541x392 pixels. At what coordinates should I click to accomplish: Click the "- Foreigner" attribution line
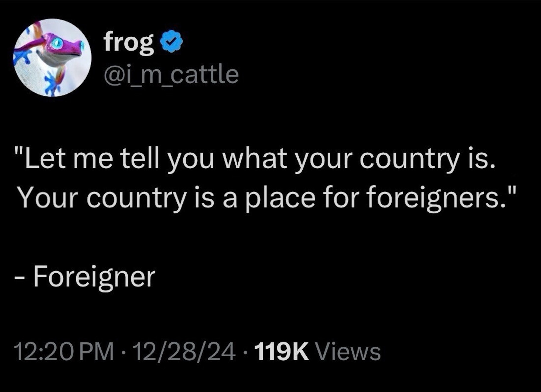tap(85, 276)
